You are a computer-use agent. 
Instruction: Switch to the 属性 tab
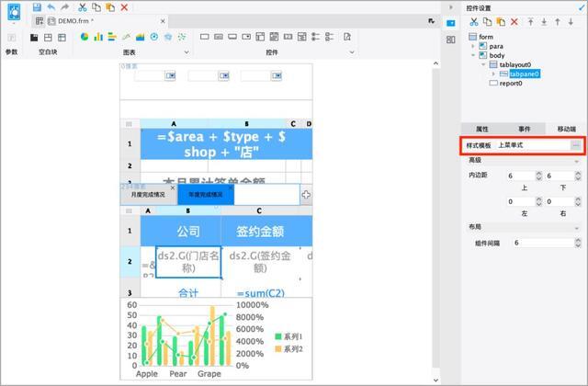point(481,130)
